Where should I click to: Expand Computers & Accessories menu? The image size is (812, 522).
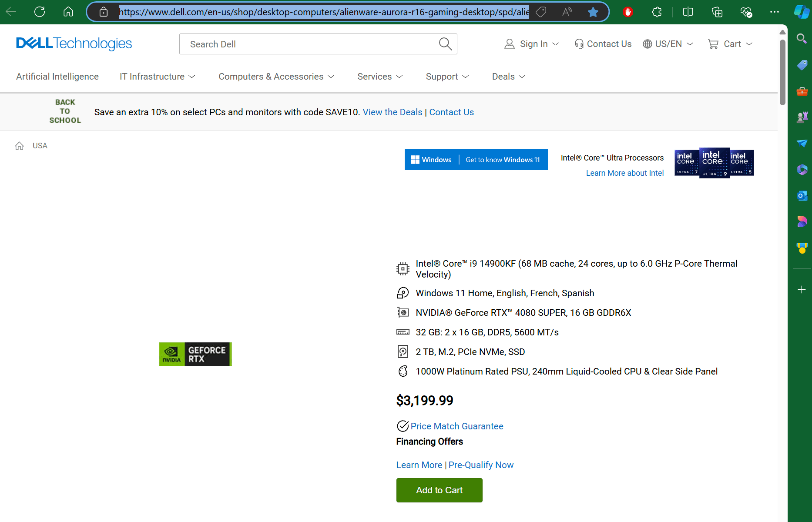(277, 77)
